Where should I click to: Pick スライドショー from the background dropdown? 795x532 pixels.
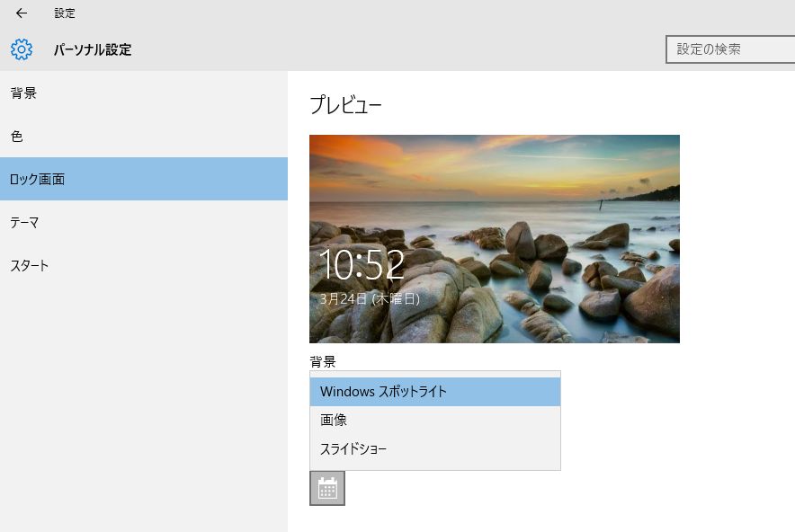(435, 449)
